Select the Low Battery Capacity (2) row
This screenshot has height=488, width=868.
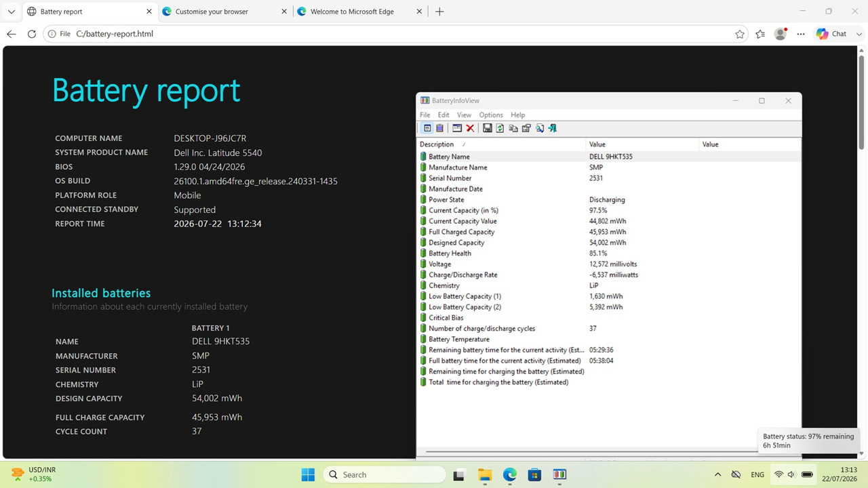tap(610, 307)
